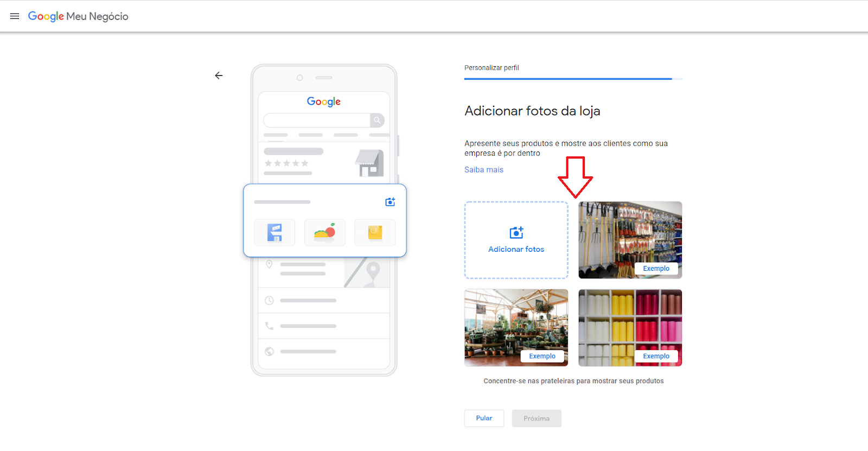Click the camera icon in Adicionar fotos box
868x451 pixels.
pos(516,233)
